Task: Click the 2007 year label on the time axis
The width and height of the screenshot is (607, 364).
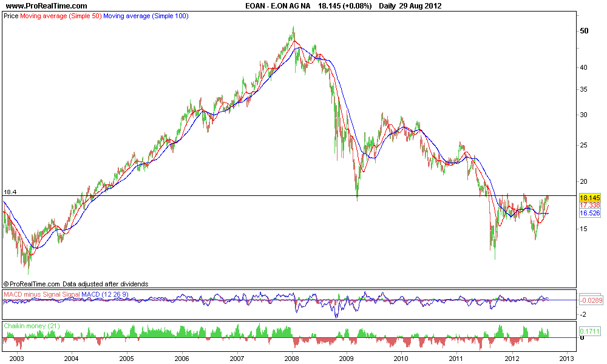Action: 237,358
